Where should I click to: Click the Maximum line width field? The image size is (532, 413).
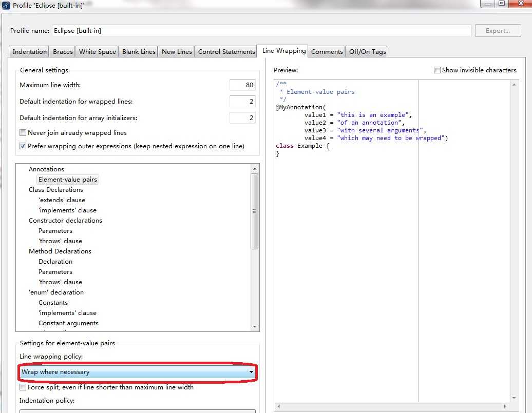tap(242, 85)
